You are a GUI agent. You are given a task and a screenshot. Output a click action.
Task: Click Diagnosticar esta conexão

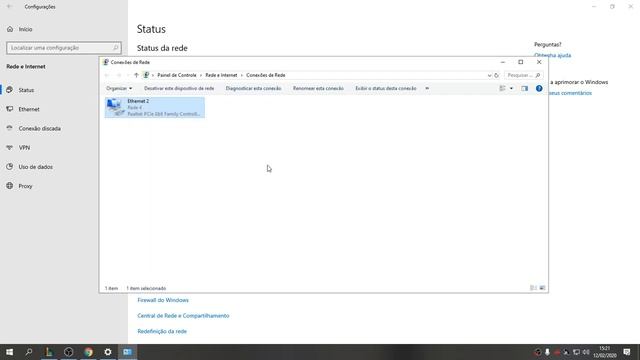point(253,88)
